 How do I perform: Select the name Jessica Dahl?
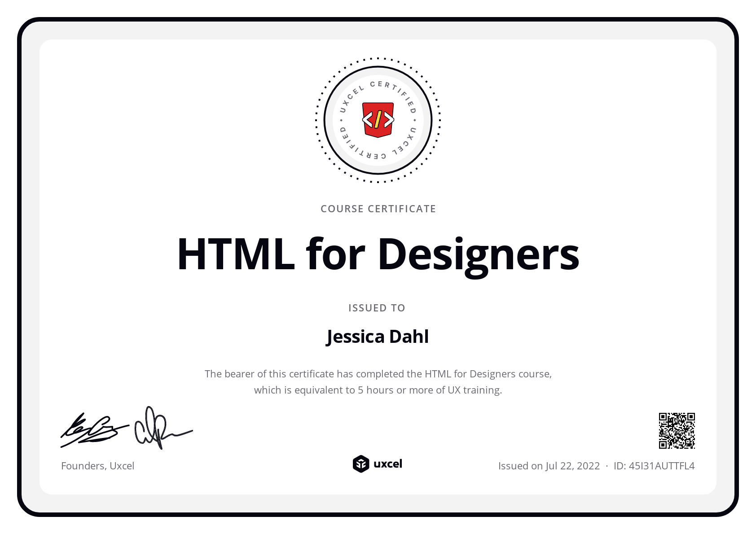pyautogui.click(x=378, y=336)
